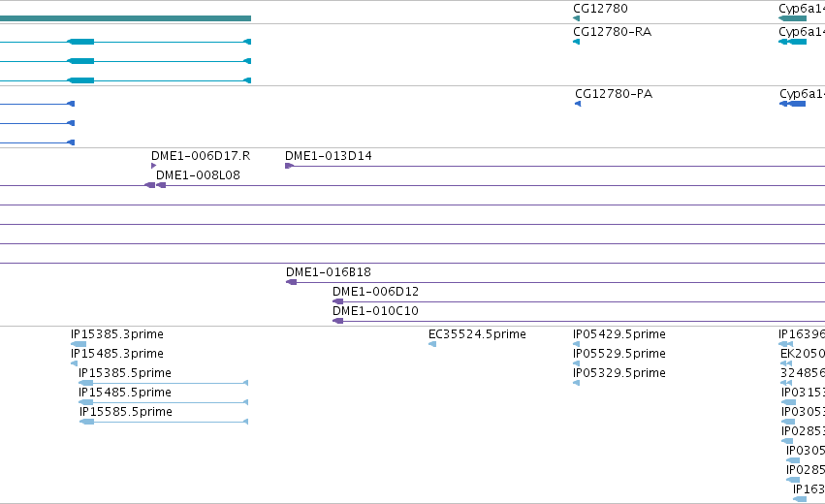This screenshot has width=825, height=504.
Task: Click the DME1-008L08 label
Action: click(x=198, y=175)
